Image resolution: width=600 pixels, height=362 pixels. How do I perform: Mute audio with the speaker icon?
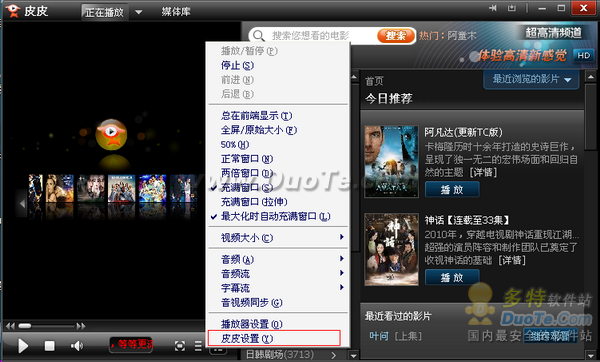tap(77, 346)
